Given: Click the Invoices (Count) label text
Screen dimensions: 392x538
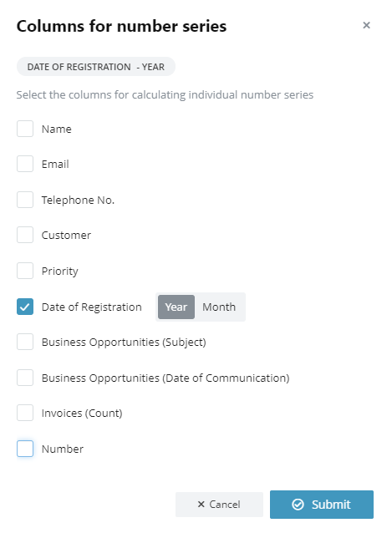Looking at the screenshot, I should (82, 413).
